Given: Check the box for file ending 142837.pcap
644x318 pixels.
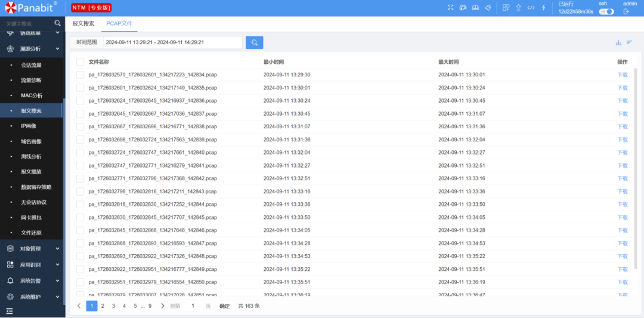Looking at the screenshot, I should (80, 113).
